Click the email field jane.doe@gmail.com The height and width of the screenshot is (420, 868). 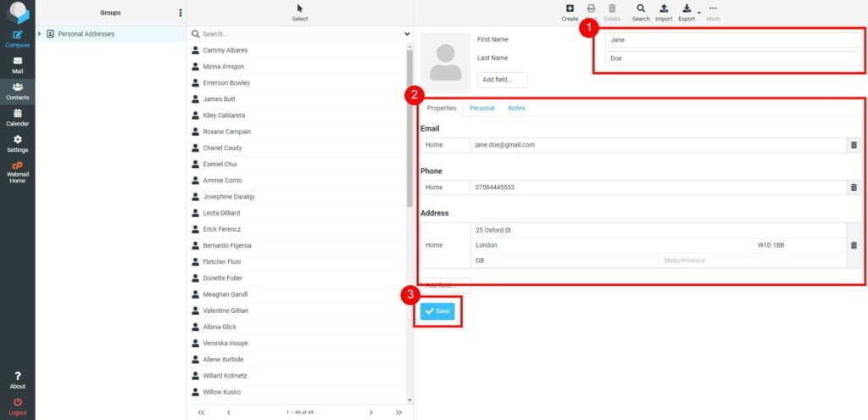(658, 145)
